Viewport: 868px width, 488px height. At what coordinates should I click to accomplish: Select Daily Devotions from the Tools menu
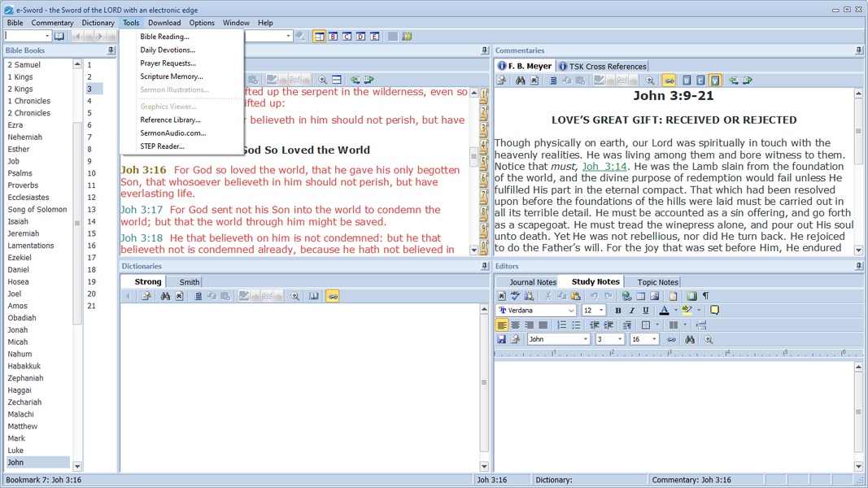coord(168,50)
